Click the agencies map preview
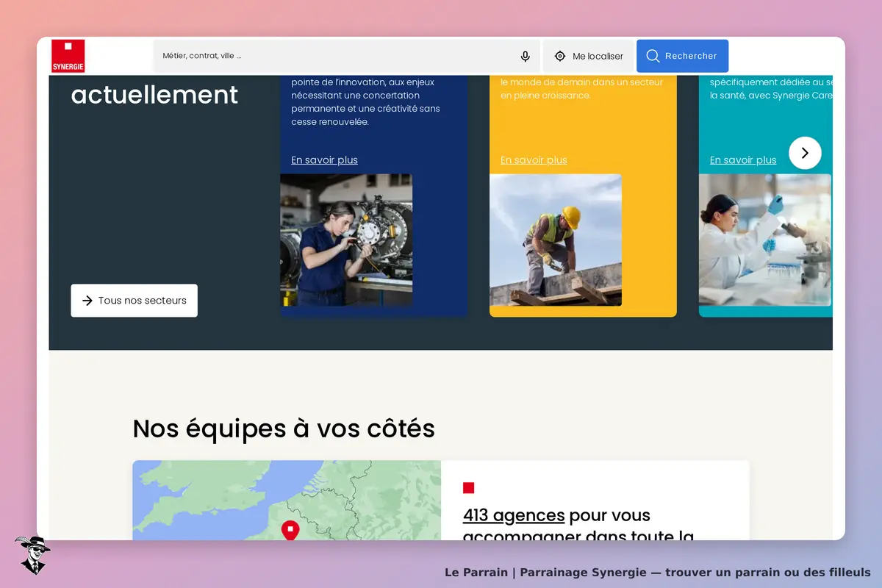 (287, 501)
